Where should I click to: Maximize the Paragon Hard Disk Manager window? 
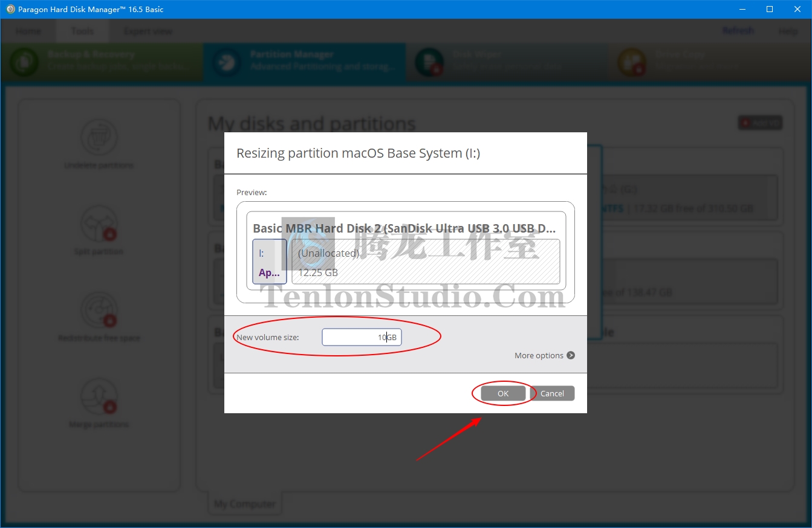(x=770, y=9)
